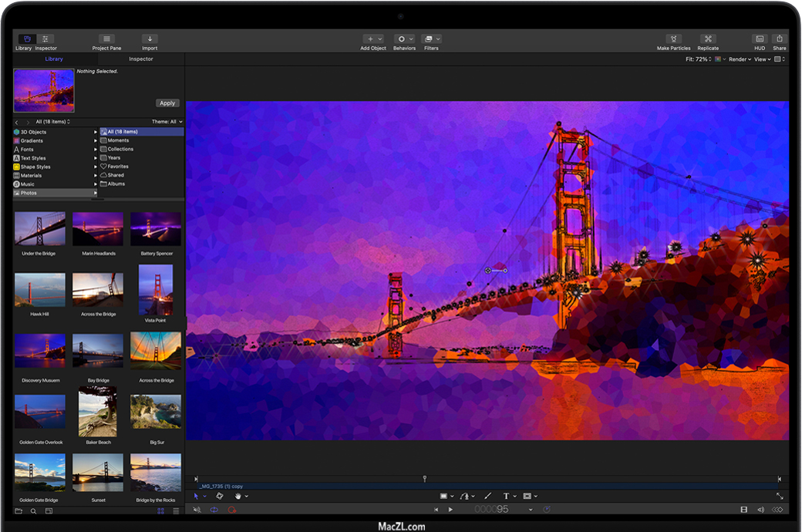
Task: Click the Share icon in the toolbar
Action: tap(780, 39)
